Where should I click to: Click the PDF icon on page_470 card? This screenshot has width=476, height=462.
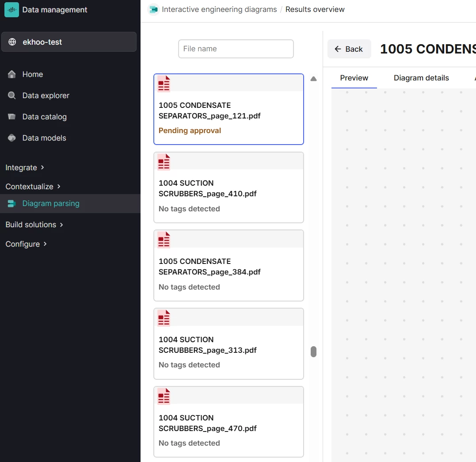coord(164,397)
